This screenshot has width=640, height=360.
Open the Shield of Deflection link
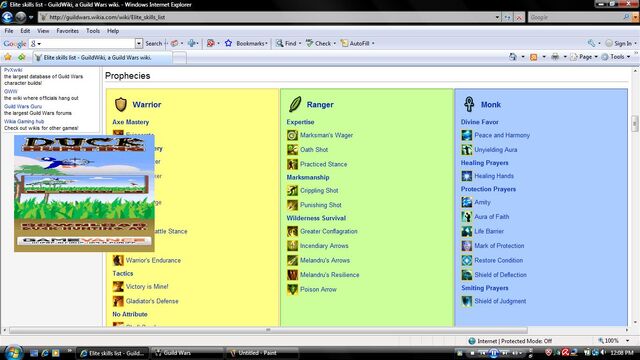coord(500,275)
